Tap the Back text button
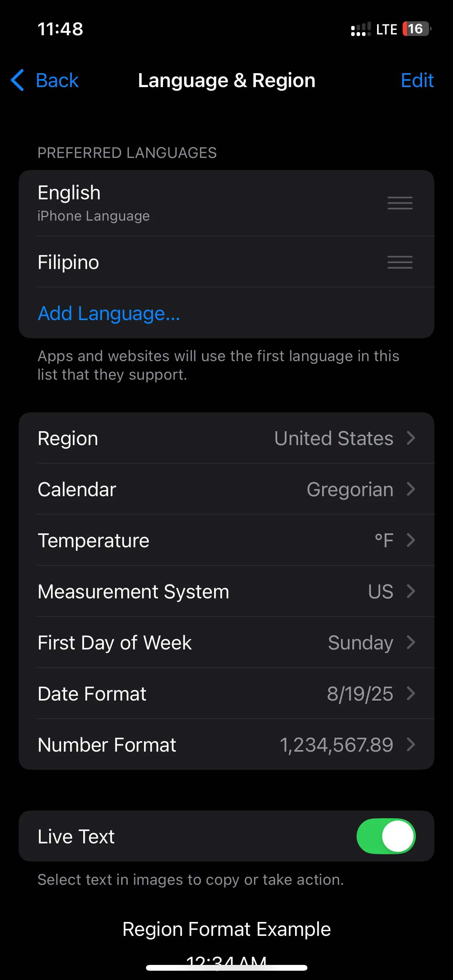Screen dimensions: 453x980 [x=57, y=81]
